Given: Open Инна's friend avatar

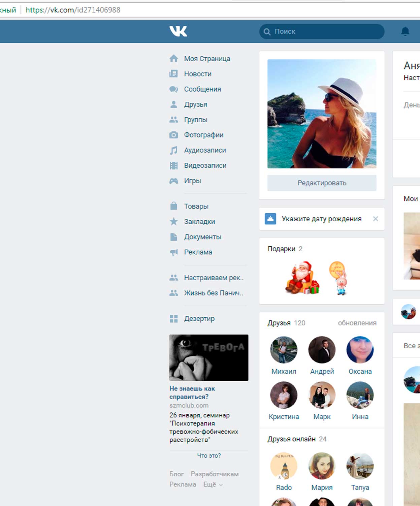Looking at the screenshot, I should (x=360, y=395).
